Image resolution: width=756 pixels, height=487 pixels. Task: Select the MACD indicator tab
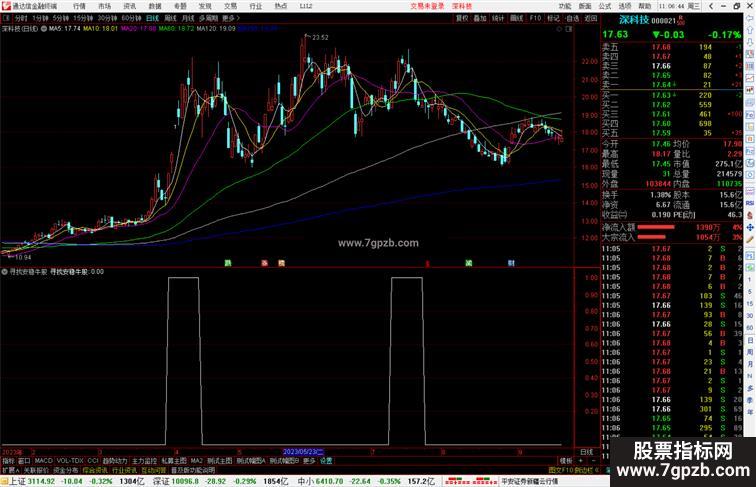43,461
